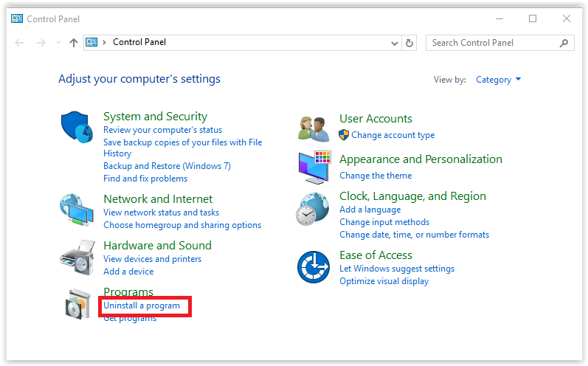The width and height of the screenshot is (588, 366).
Task: Open the Network and Internet globe icon
Action: (76, 210)
